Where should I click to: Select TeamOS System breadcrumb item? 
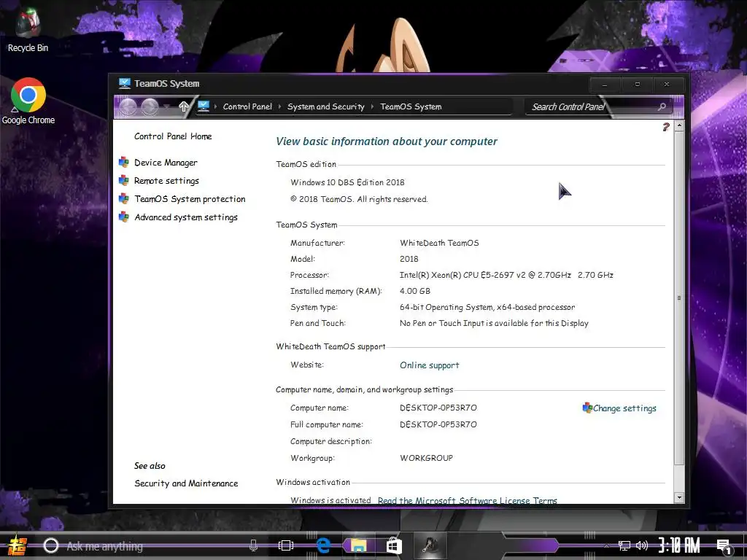coord(411,106)
